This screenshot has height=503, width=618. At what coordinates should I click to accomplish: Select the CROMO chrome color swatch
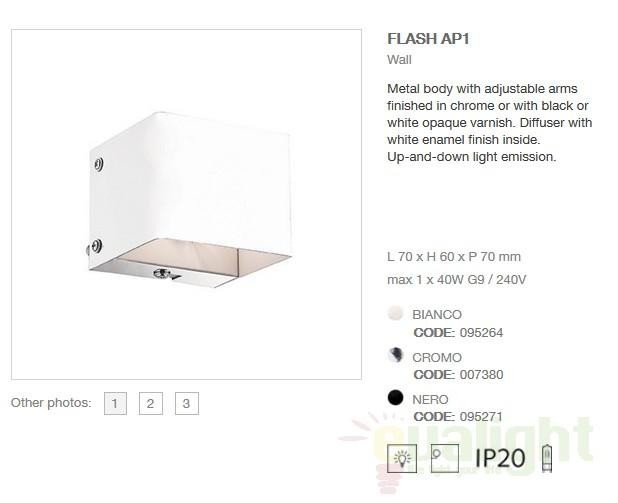click(x=395, y=355)
